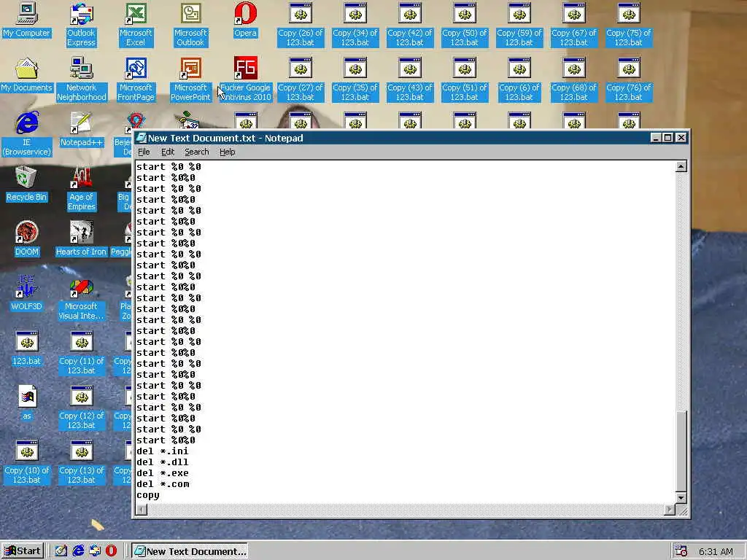Place cursor on the 'copy' line
Screen dimensions: 747x560
148,495
